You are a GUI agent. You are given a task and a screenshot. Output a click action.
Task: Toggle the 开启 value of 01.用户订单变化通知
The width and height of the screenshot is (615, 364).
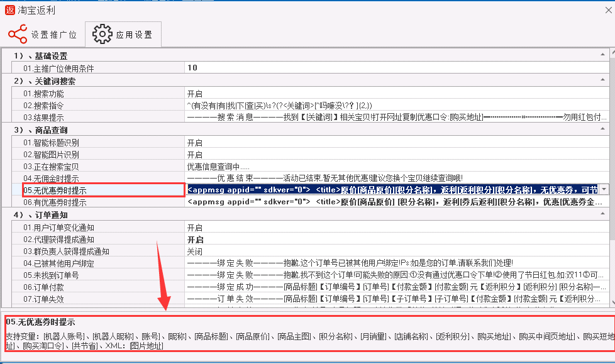coord(397,228)
